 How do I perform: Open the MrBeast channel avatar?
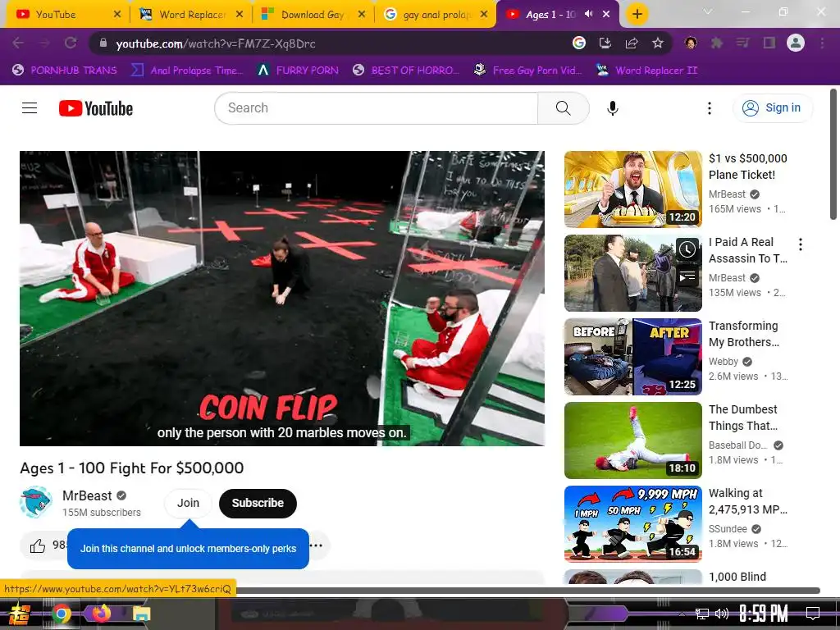point(36,502)
